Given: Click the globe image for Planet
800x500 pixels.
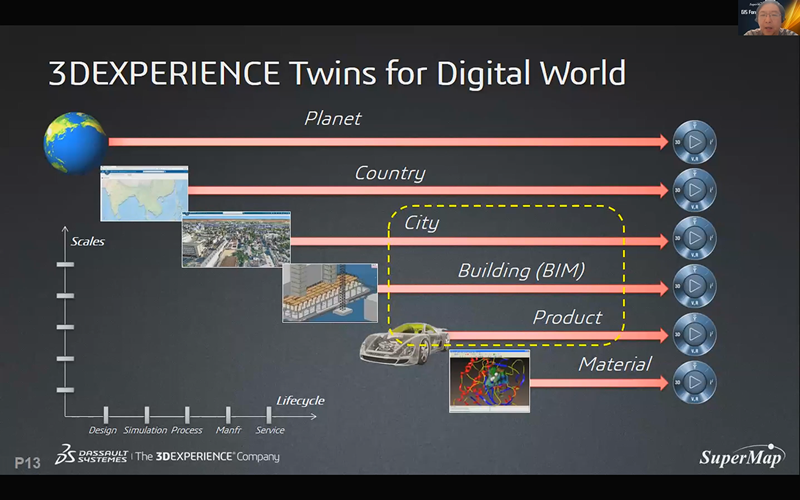Looking at the screenshot, I should click(x=76, y=143).
